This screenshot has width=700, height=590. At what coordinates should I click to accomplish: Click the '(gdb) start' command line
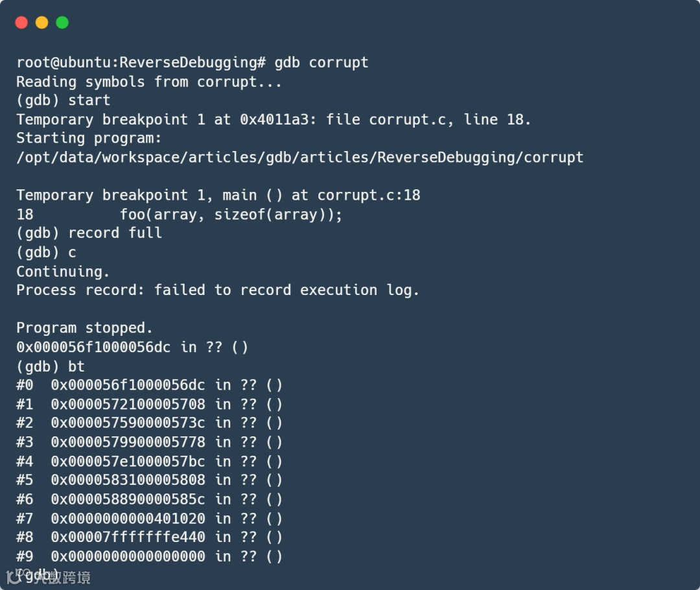click(x=64, y=100)
